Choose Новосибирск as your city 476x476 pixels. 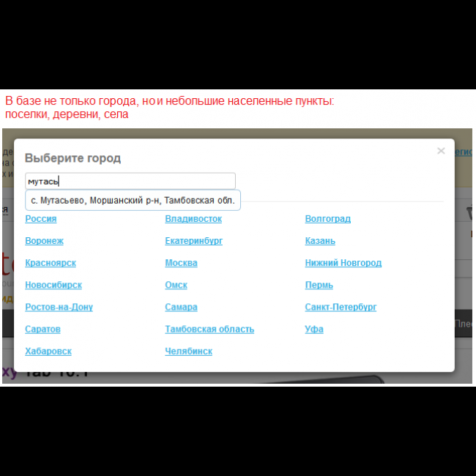53,285
